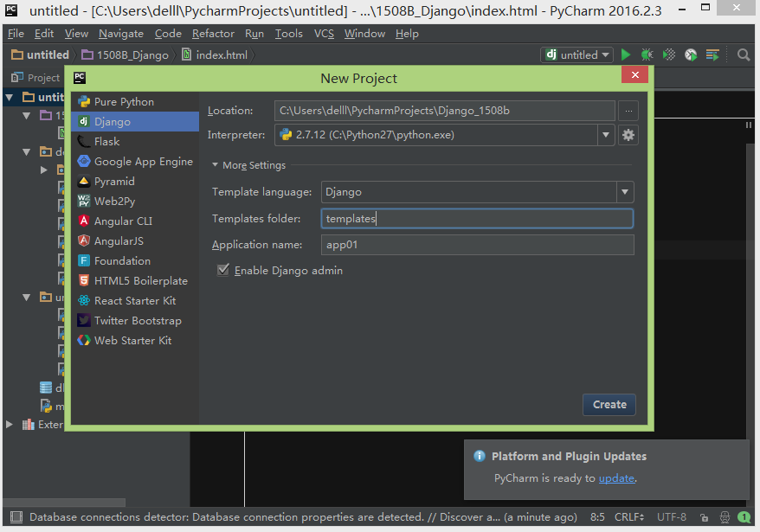The width and height of the screenshot is (760, 532).
Task: Select Google App Engine project type
Action: point(135,162)
